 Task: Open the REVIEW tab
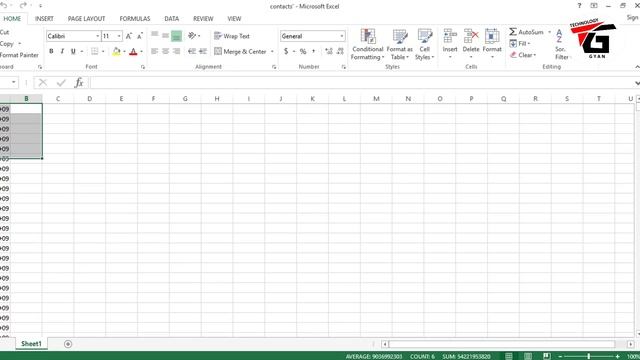(203, 19)
